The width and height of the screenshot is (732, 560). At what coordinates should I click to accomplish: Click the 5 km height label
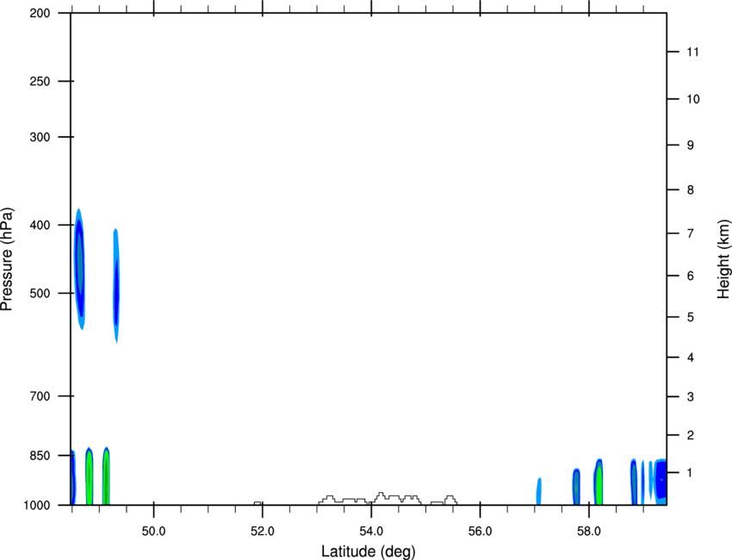tap(691, 317)
